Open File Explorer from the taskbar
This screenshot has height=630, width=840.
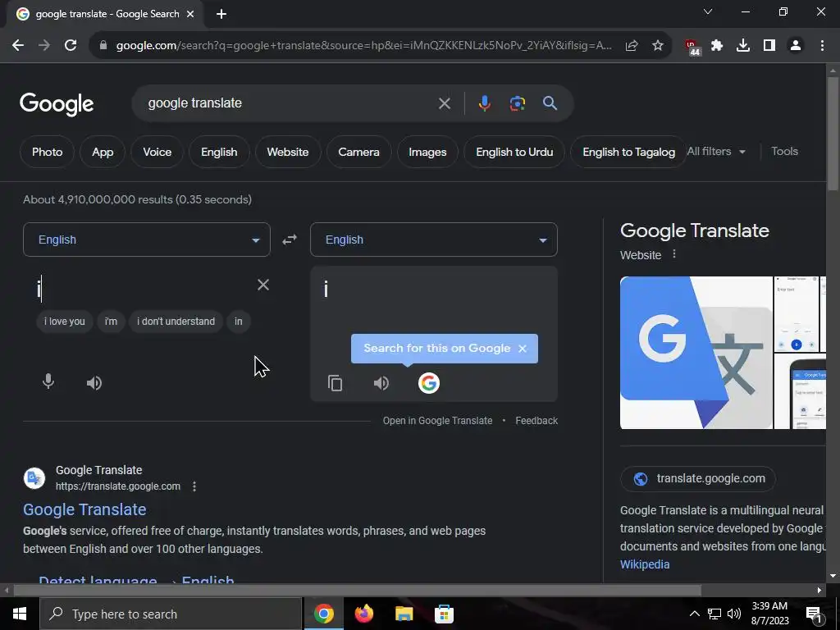coord(404,614)
